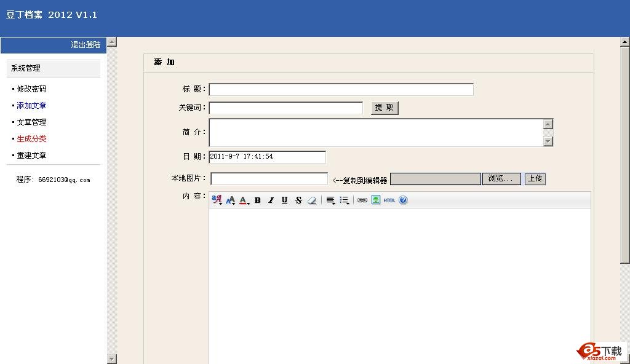
Task: Open the font family picker in editor
Action: point(217,200)
